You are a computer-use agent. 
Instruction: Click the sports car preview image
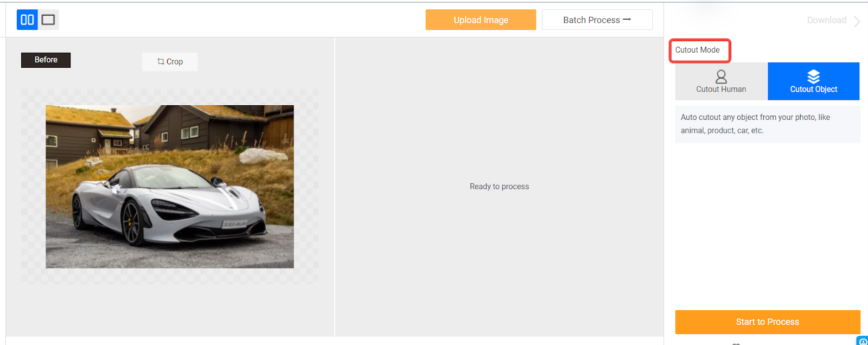tap(170, 187)
